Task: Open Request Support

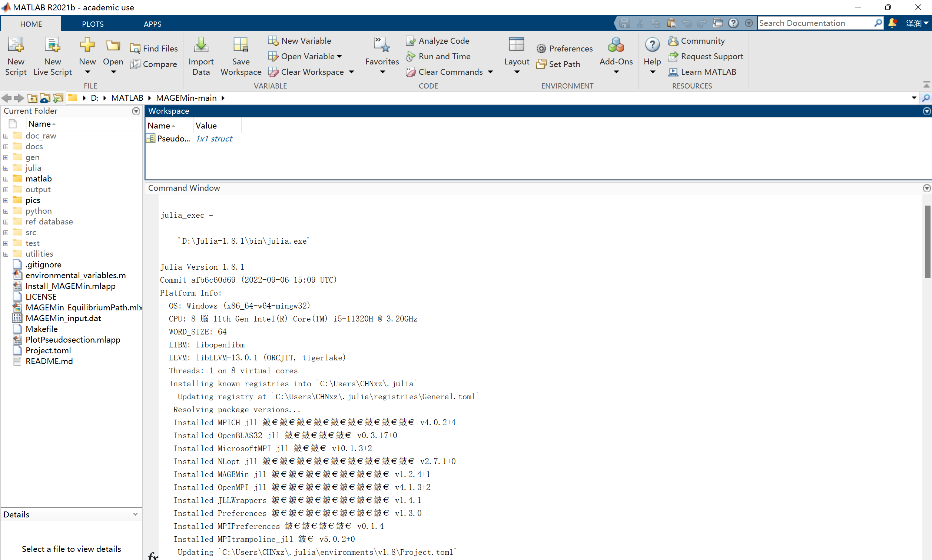Action: [711, 56]
